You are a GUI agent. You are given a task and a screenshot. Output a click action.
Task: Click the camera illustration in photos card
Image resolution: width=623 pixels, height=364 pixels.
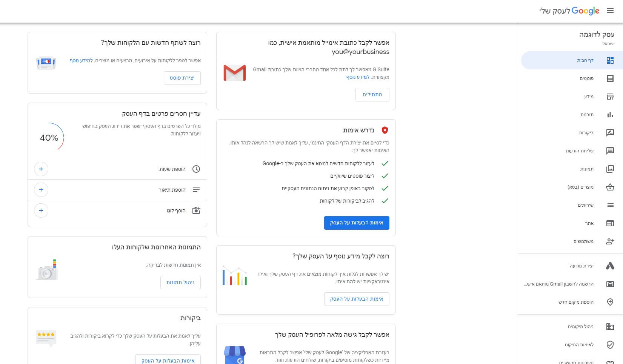[47, 270]
